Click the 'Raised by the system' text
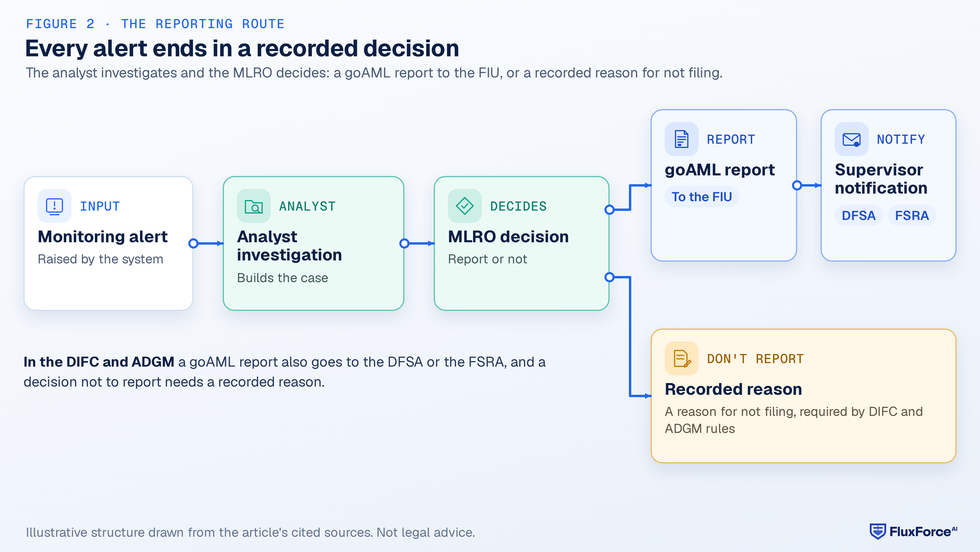The image size is (980, 552). (101, 259)
